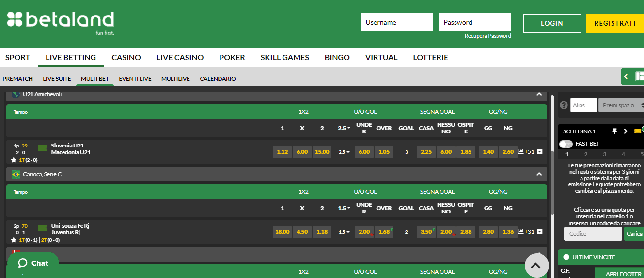This screenshot has width=644, height=278.
Task: Star the Uni-souza Fc Rj match as favorite
Action: [14, 240]
